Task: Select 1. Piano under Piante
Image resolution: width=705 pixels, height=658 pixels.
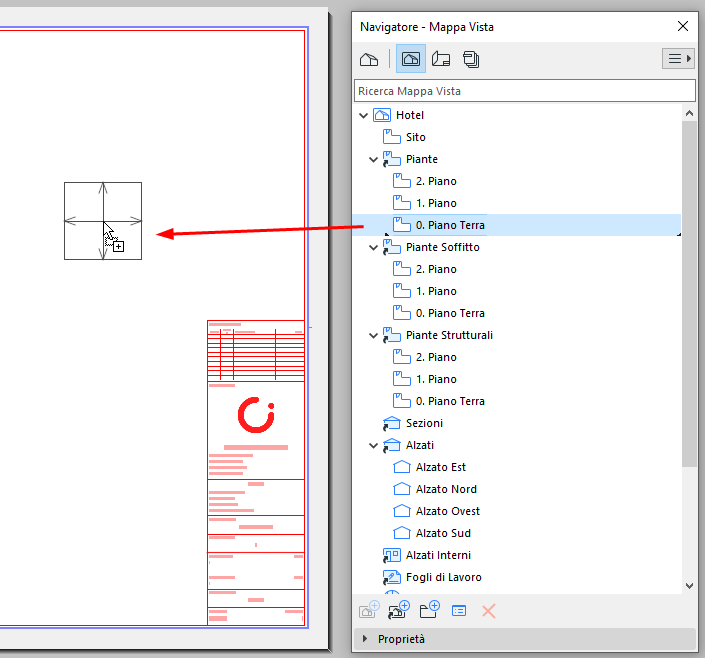Action: pyautogui.click(x=436, y=203)
